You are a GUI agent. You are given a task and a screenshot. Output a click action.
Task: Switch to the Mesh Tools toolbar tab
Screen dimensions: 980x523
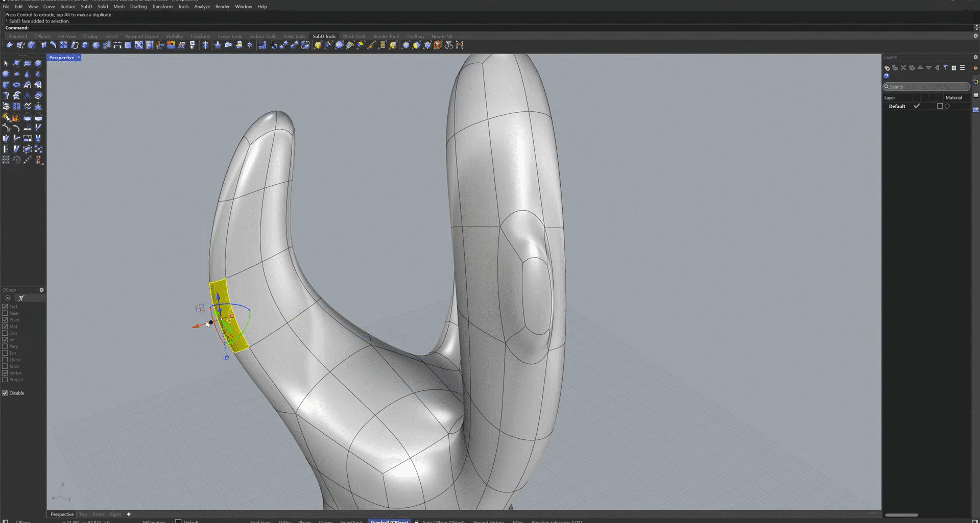tap(354, 36)
